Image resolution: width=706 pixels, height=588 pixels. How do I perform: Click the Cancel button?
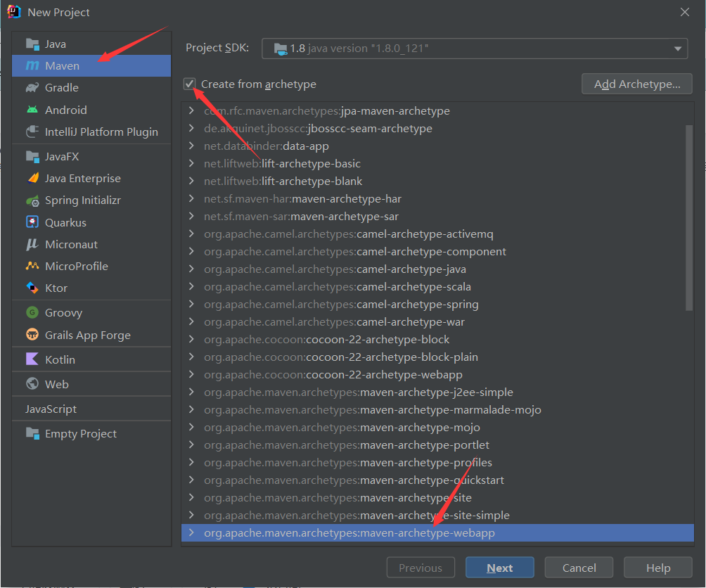(x=579, y=568)
